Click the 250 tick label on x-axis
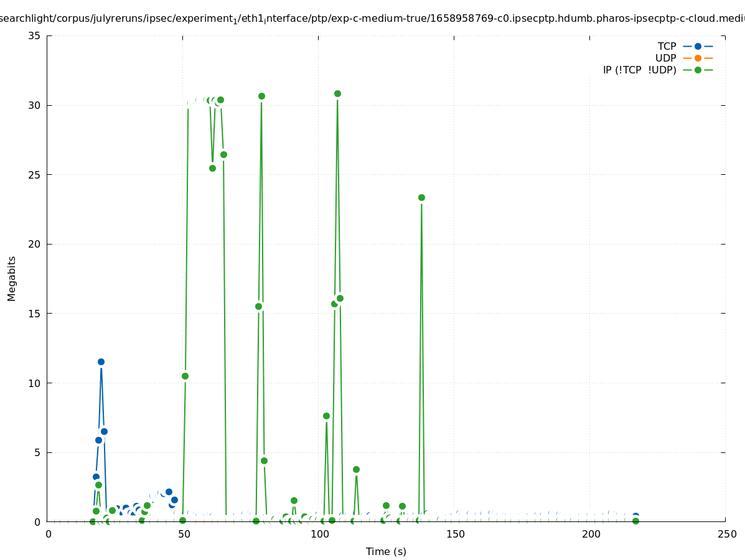The height and width of the screenshot is (560, 745). point(726,534)
